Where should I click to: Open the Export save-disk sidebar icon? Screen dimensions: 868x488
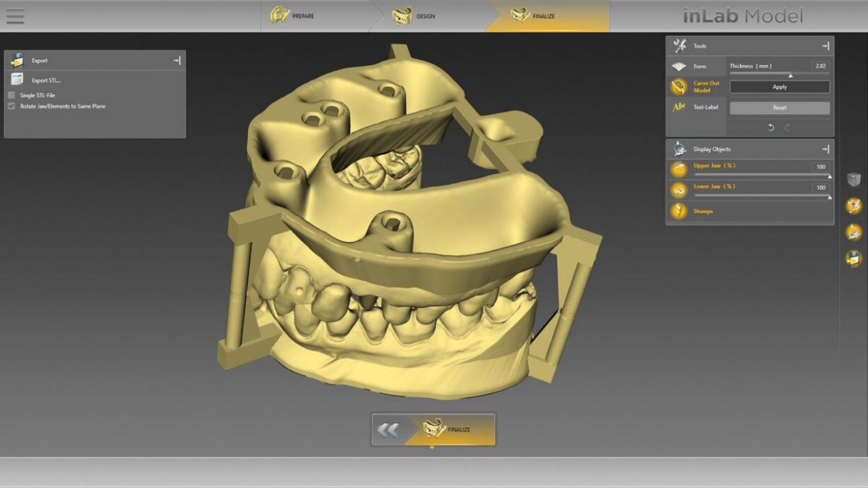pos(854,258)
